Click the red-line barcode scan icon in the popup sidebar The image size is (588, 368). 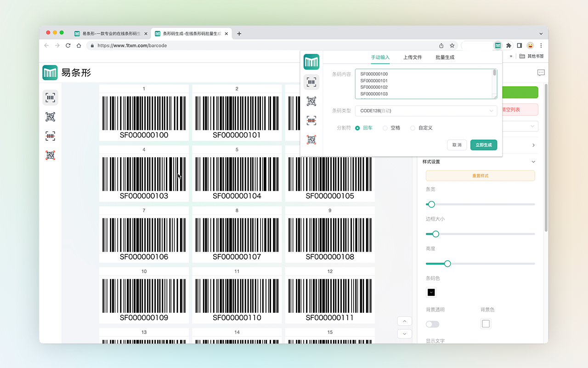click(x=311, y=121)
